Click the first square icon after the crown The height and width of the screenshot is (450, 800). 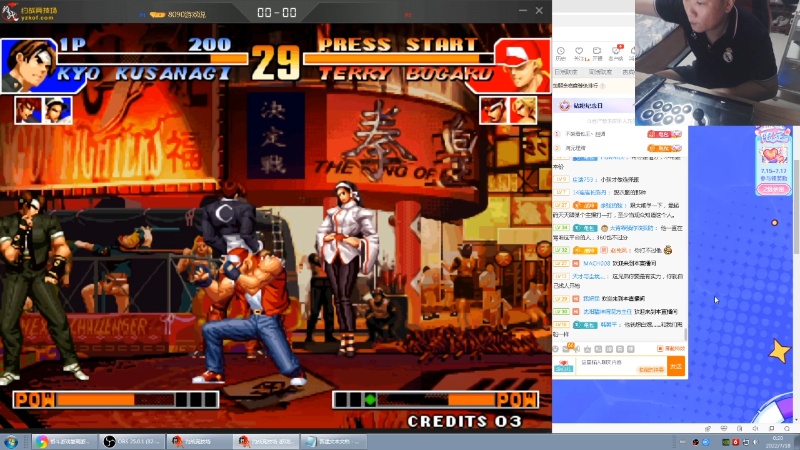click(598, 349)
